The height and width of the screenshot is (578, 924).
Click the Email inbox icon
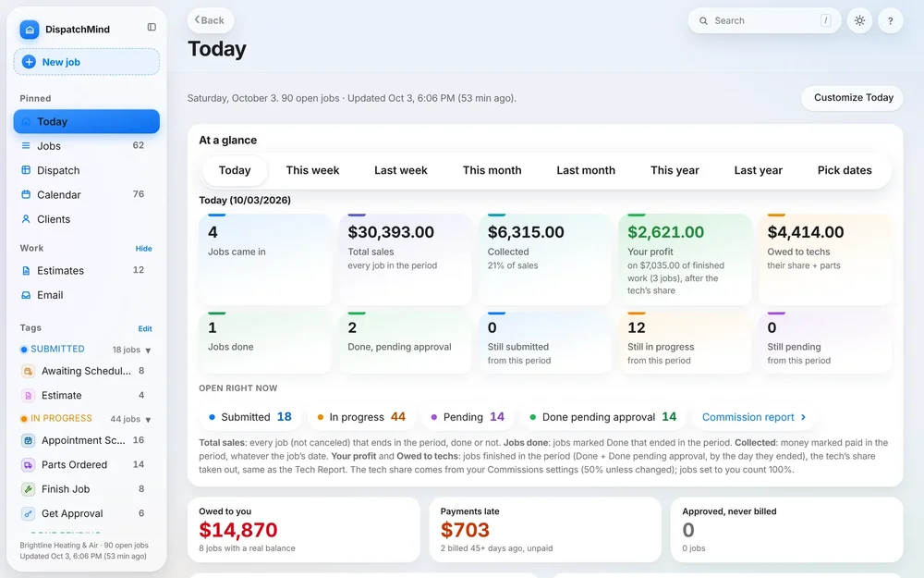[26, 295]
